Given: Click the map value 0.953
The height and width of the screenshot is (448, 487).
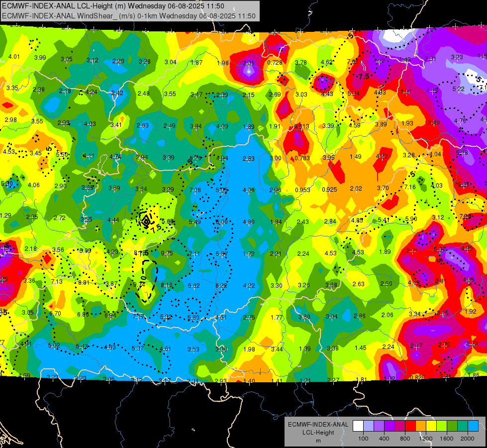Looking at the screenshot, I should tap(302, 190).
